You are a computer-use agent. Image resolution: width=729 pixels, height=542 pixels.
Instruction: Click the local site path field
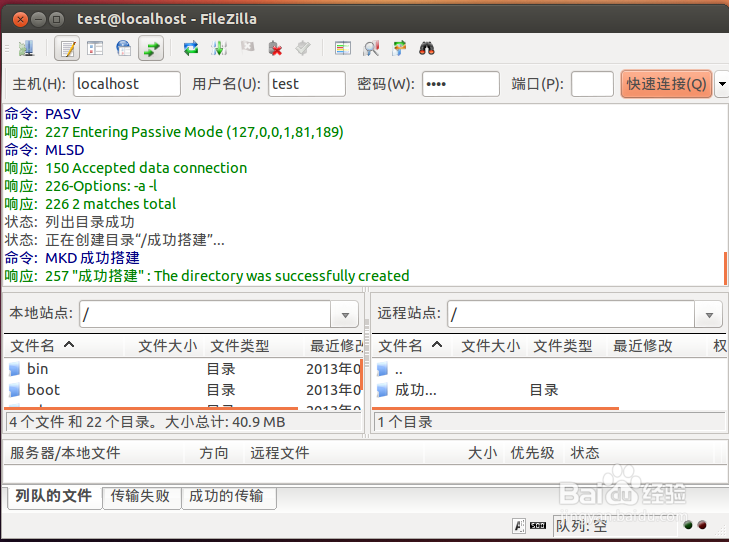tap(205, 315)
